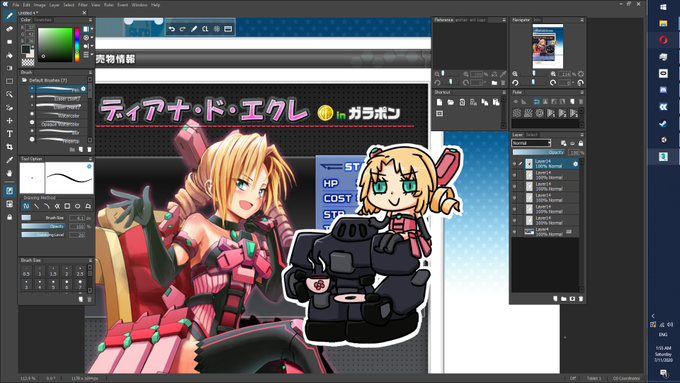Click the layer Opacity slider
This screenshot has width=680, height=383.
539,152
